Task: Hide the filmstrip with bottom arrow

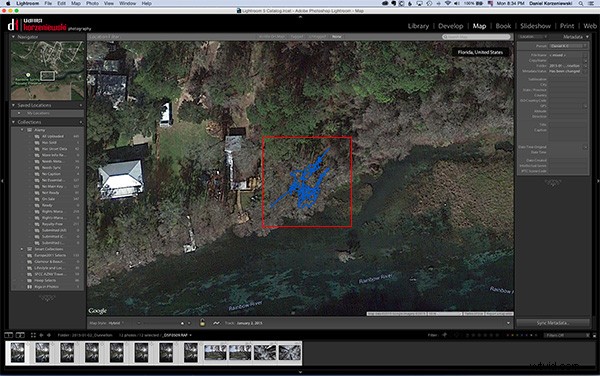Action: click(x=300, y=372)
